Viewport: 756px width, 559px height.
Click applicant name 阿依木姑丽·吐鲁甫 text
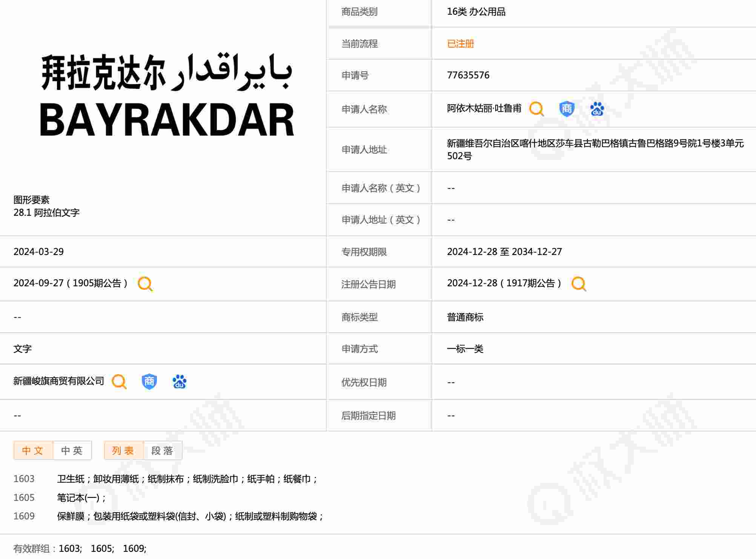(x=484, y=109)
